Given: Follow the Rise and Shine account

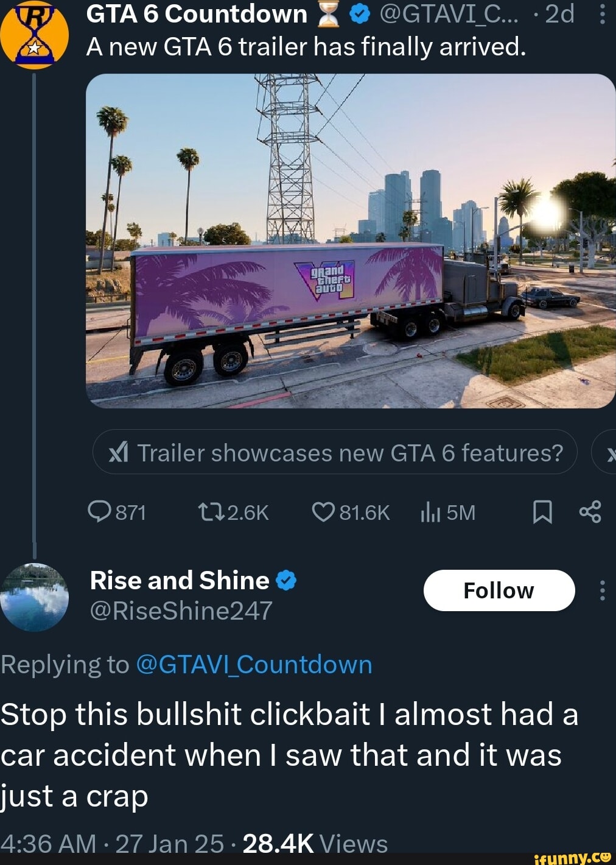Looking at the screenshot, I should pos(499,590).
